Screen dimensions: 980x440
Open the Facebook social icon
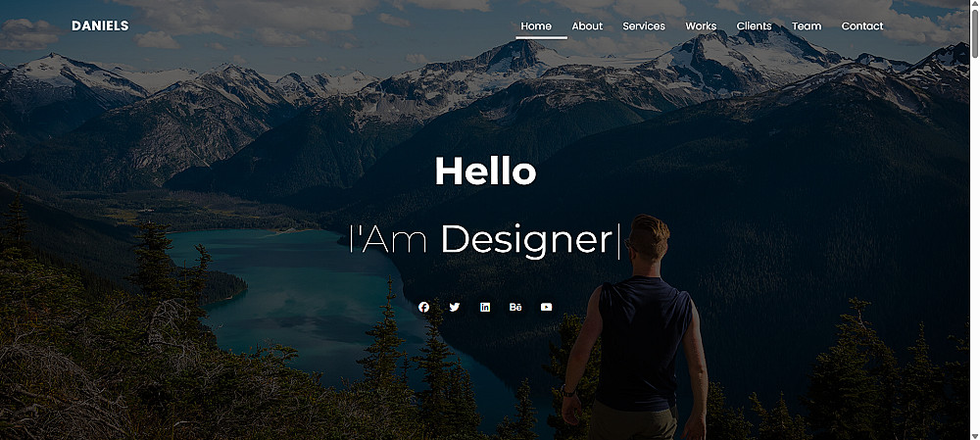click(x=423, y=307)
